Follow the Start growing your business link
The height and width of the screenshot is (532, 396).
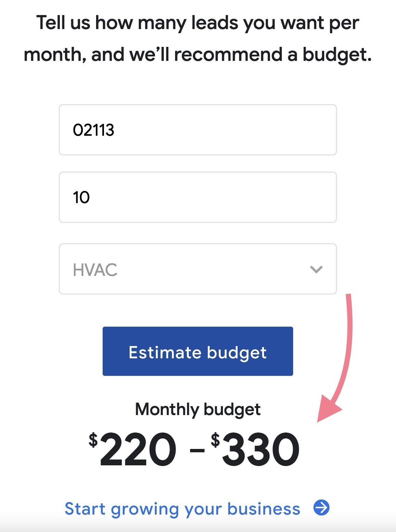(182, 509)
